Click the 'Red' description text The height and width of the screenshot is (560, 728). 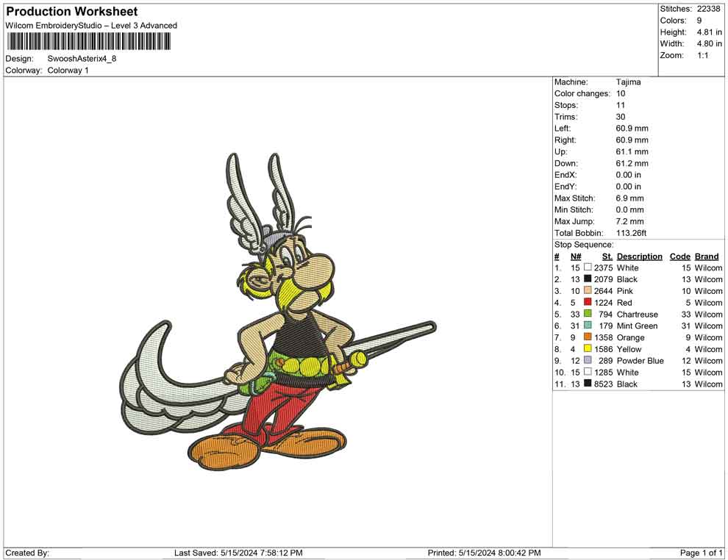click(x=624, y=303)
